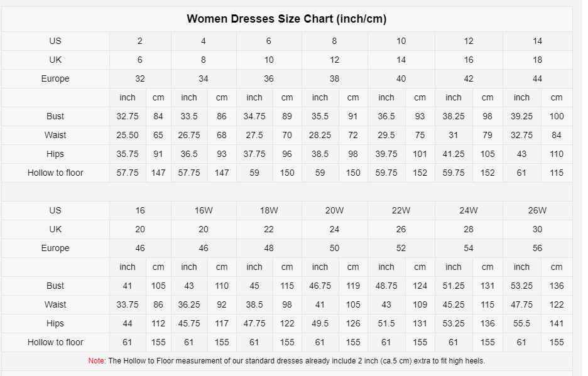The height and width of the screenshot is (376, 588).
Task: Select UK size 24 in second table
Action: coord(334,229)
